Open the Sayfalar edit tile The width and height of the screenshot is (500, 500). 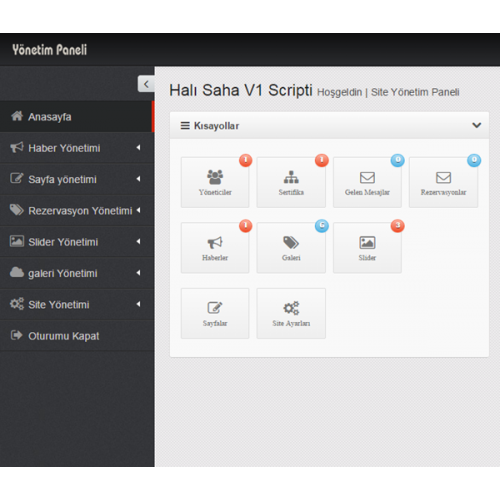[x=215, y=313]
